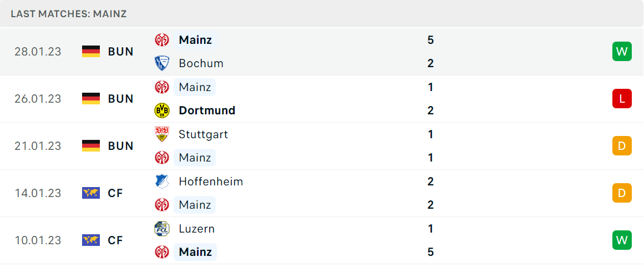Image resolution: width=644 pixels, height=267 pixels.
Task: Click the Hoffenheim club crest icon
Action: (x=162, y=182)
